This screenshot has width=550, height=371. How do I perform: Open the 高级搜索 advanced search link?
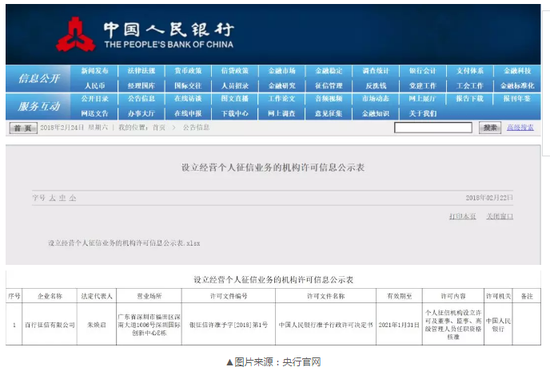[x=520, y=128]
